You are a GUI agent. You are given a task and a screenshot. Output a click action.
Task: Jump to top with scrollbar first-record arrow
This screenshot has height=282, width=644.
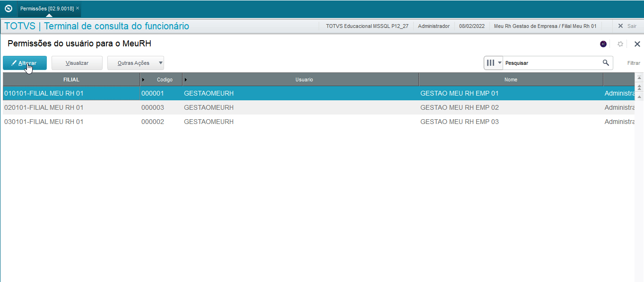click(639, 78)
